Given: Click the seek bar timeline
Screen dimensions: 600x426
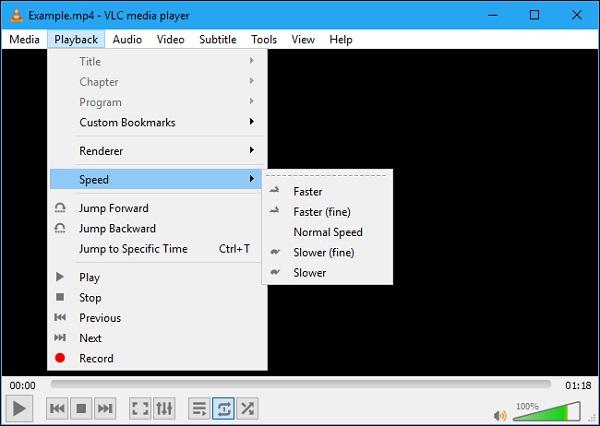Looking at the screenshot, I should [301, 384].
